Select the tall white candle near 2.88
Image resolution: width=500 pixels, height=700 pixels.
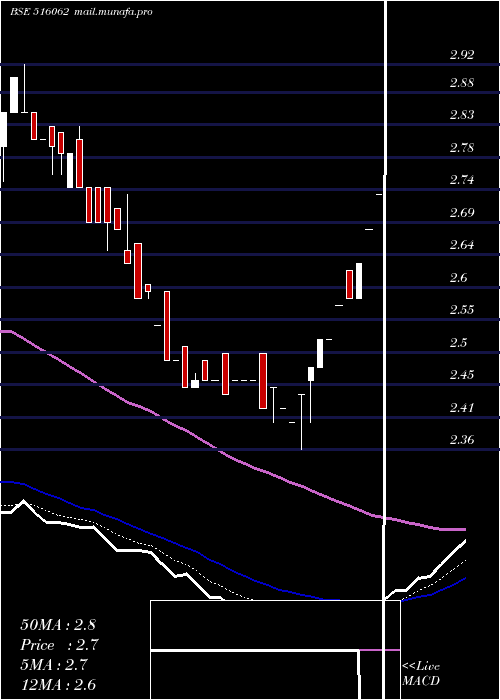[14, 95]
